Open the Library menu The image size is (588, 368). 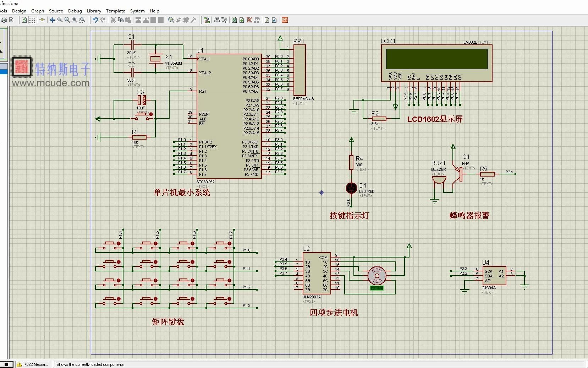(94, 11)
